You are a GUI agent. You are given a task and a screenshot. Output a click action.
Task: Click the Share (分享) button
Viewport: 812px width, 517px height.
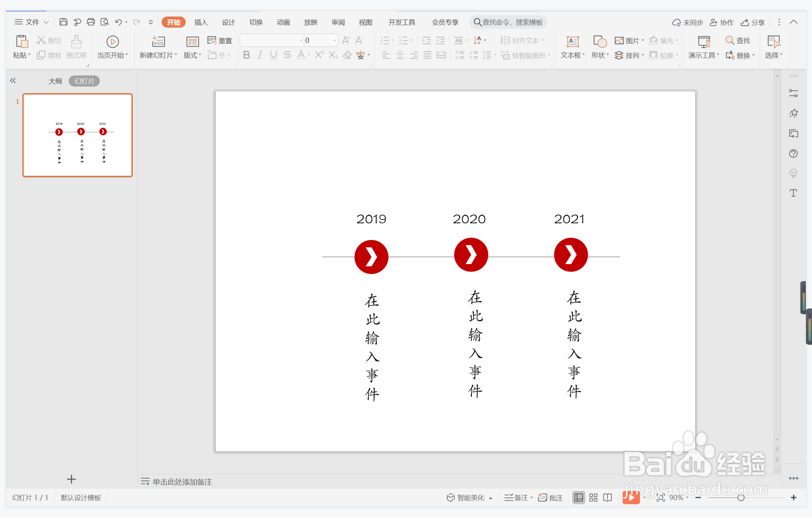753,22
